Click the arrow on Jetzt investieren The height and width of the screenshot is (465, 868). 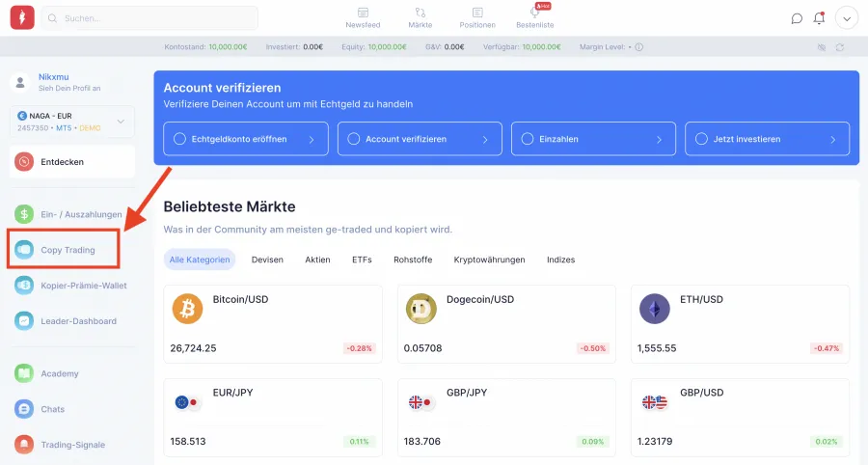click(833, 140)
